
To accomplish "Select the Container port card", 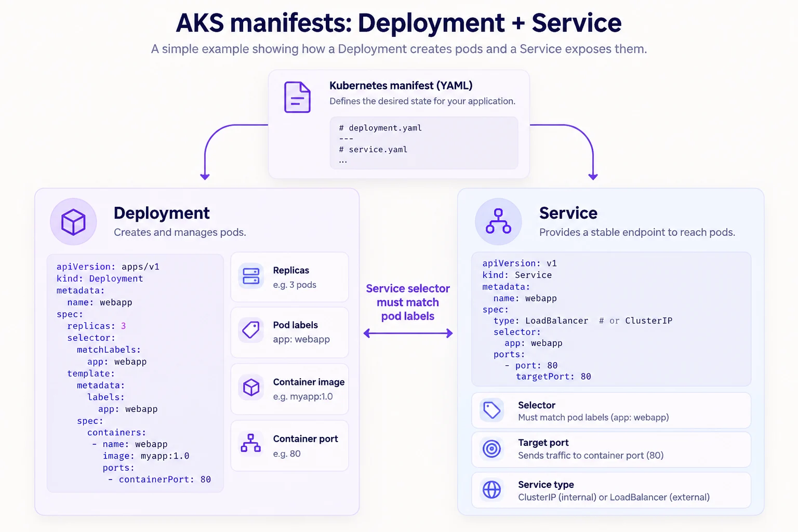I will [x=289, y=446].
